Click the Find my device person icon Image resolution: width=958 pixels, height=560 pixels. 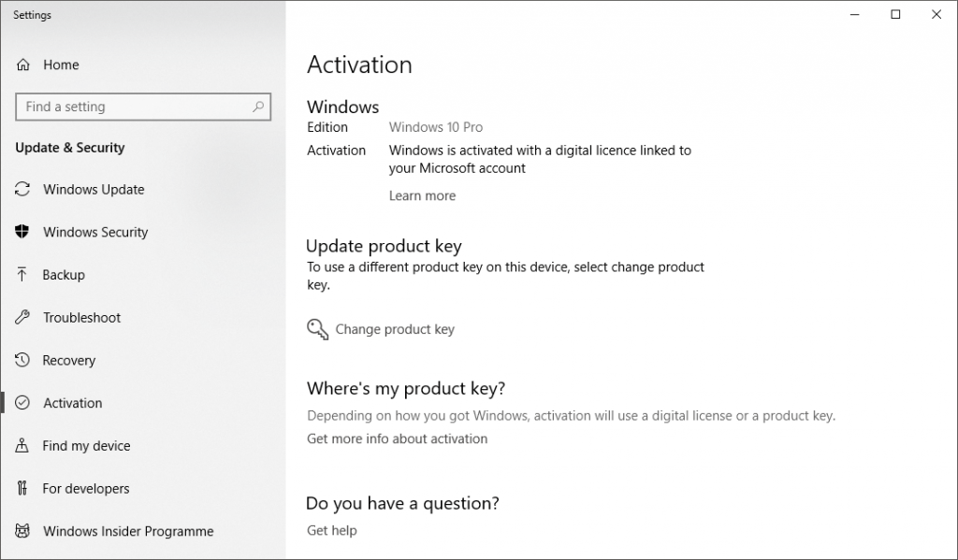23,446
